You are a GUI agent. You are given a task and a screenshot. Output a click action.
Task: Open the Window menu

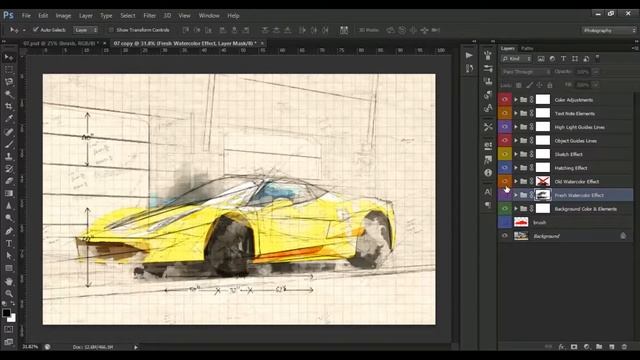(209, 16)
